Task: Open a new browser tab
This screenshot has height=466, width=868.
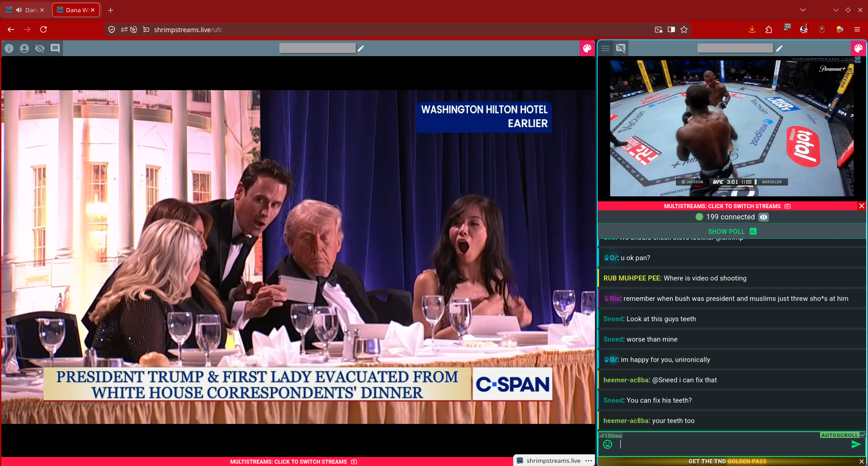Action: pos(111,10)
